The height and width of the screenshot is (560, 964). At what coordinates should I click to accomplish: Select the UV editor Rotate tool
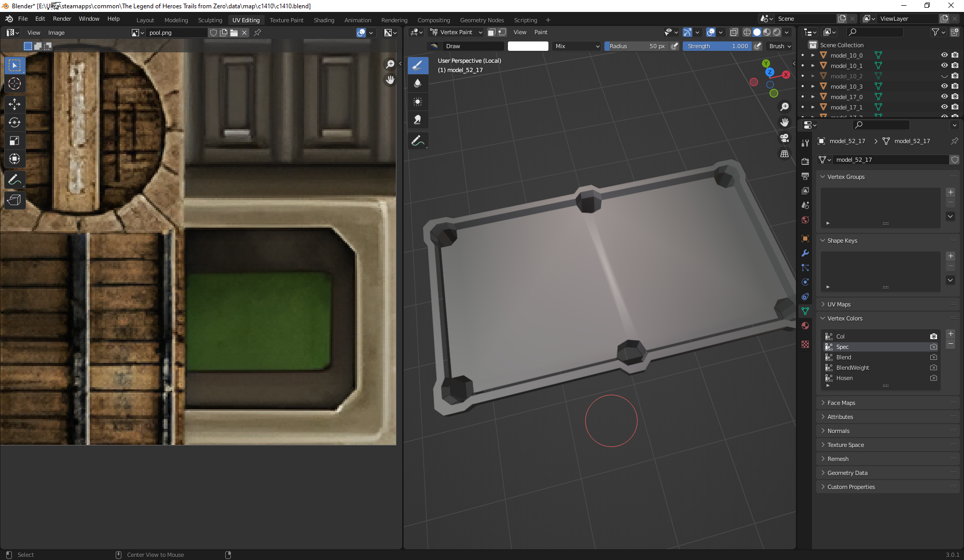pos(15,122)
